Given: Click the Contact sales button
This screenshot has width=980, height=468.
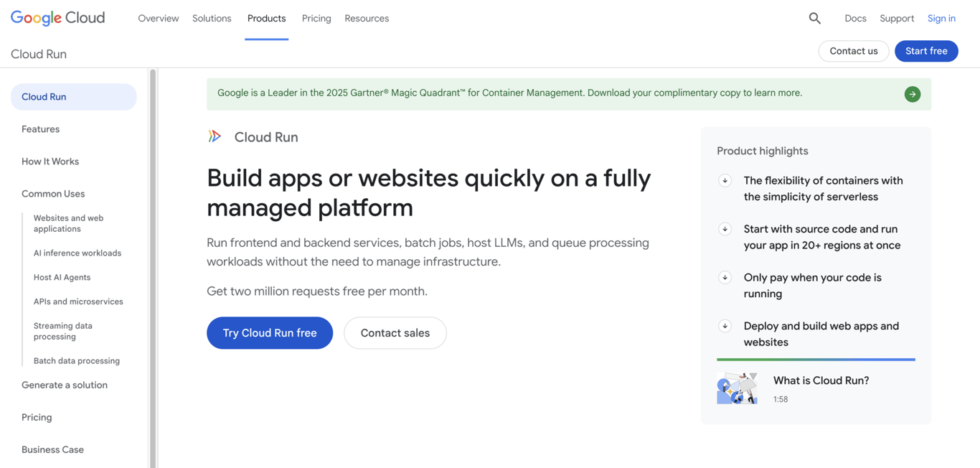Looking at the screenshot, I should point(395,333).
